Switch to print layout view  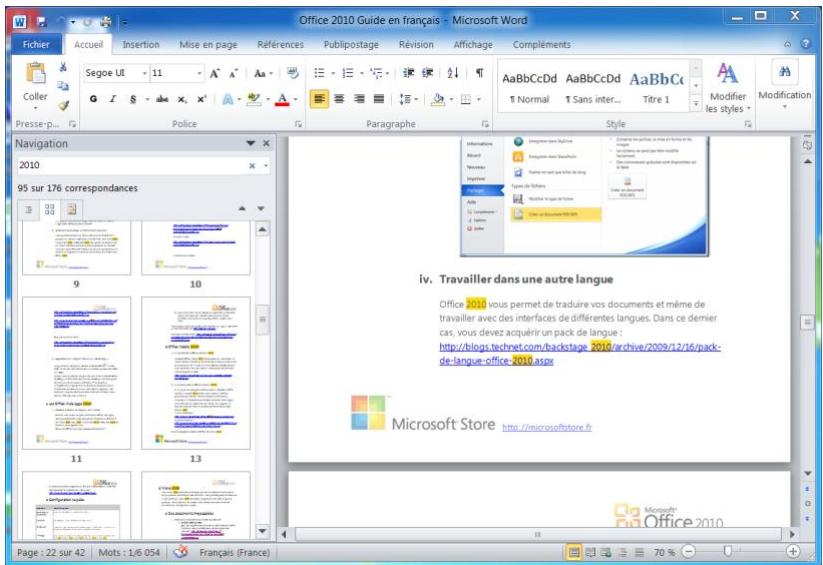[574, 552]
